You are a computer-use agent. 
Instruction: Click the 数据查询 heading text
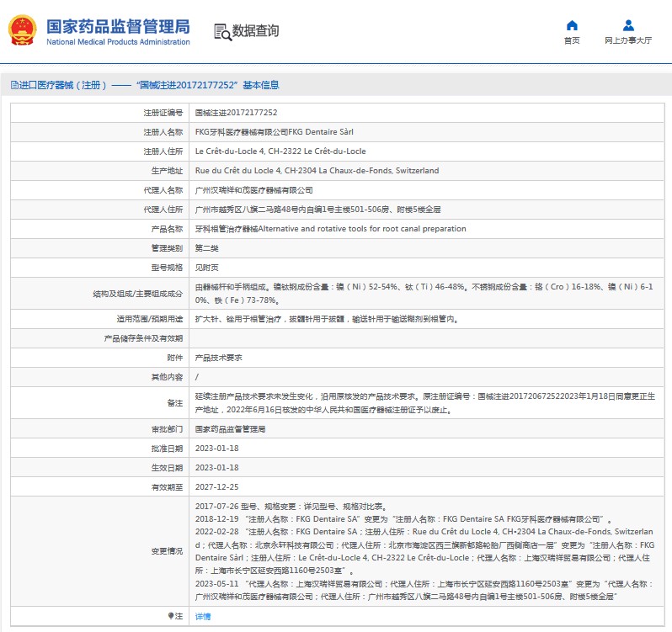(255, 31)
